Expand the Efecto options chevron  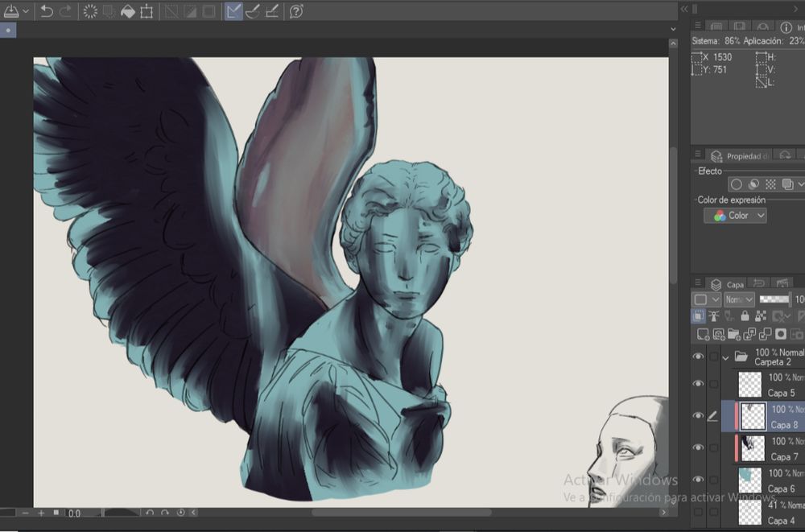(800, 184)
